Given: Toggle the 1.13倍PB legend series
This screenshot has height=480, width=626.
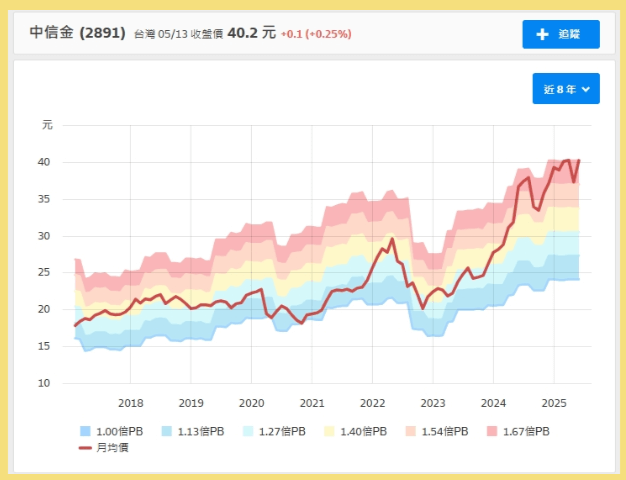Looking at the screenshot, I should [193, 431].
